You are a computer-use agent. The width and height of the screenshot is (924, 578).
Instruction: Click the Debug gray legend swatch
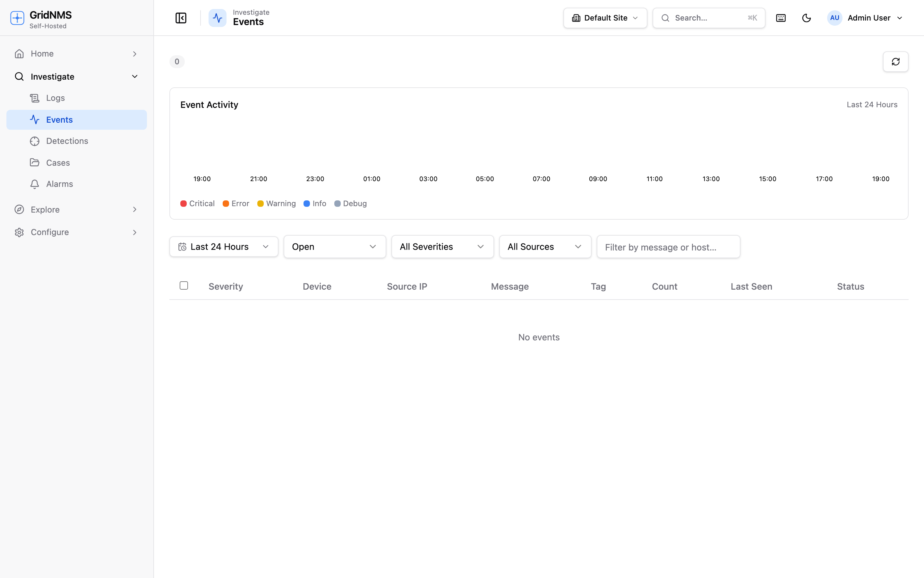point(337,204)
